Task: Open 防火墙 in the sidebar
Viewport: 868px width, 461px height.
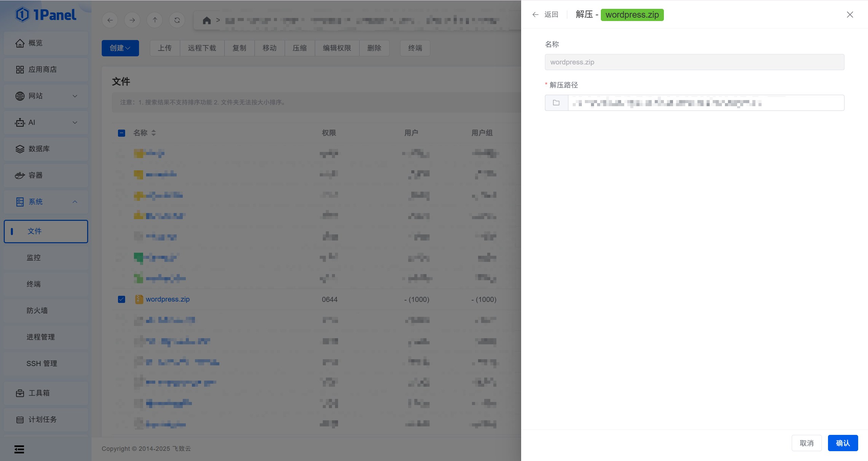Action: [37, 310]
